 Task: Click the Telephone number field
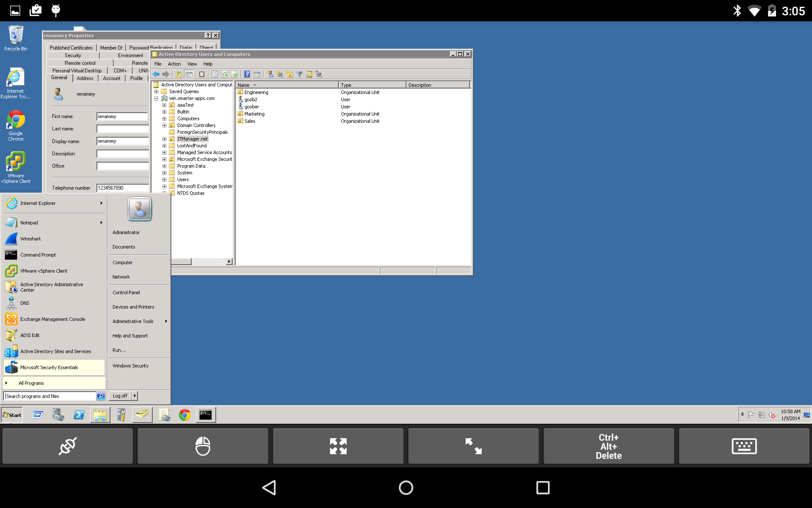click(123, 188)
